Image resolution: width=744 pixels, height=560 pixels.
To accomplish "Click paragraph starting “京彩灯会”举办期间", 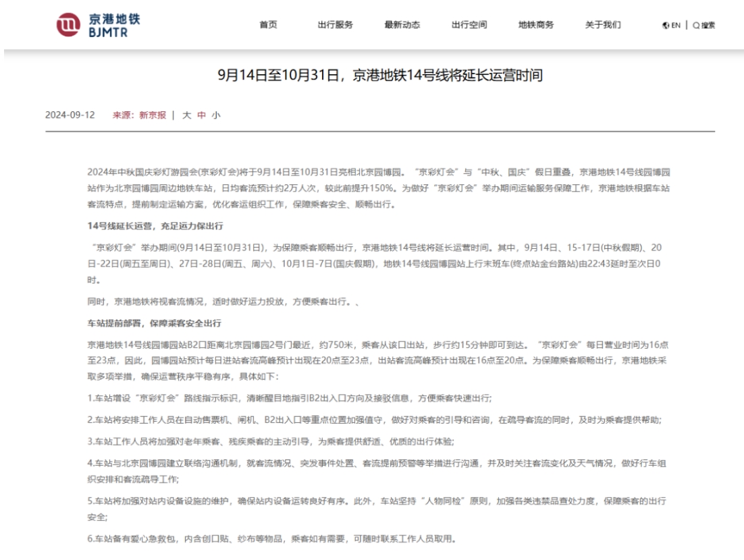I will point(375,263).
